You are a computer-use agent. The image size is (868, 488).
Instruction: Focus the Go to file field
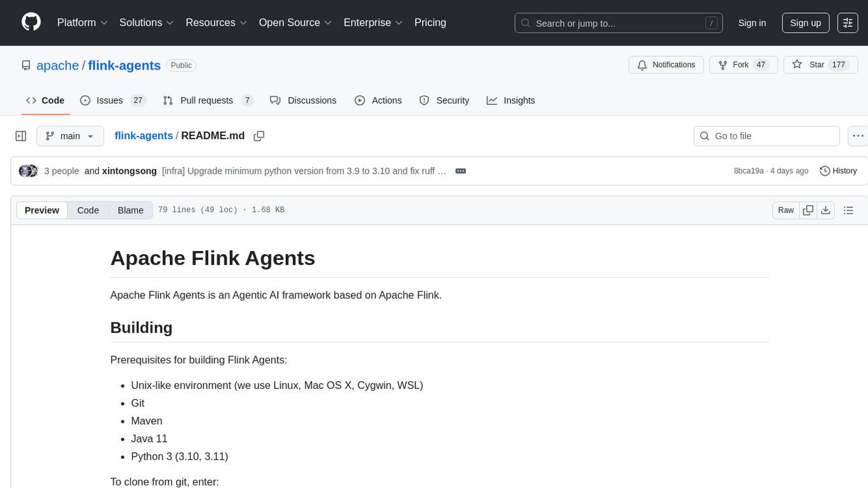point(767,136)
